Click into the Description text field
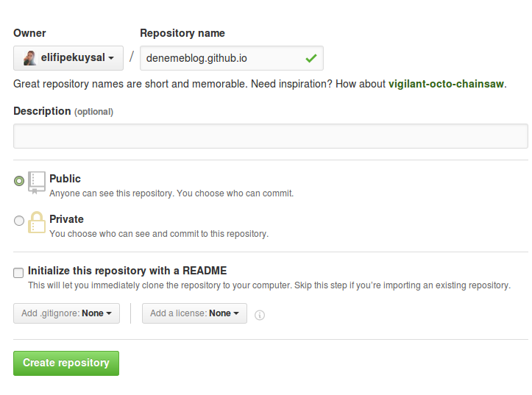This screenshot has height=395, width=532. [270, 136]
